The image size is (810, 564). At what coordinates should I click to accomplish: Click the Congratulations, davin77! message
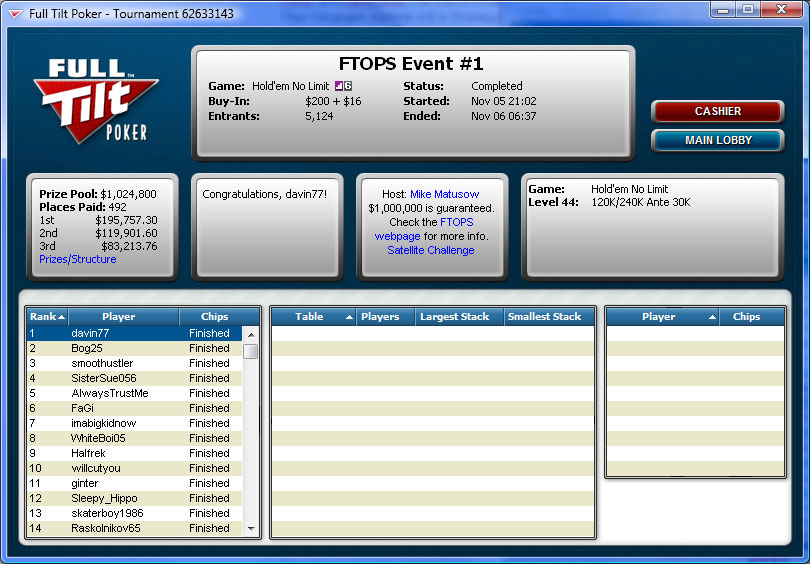[264, 194]
